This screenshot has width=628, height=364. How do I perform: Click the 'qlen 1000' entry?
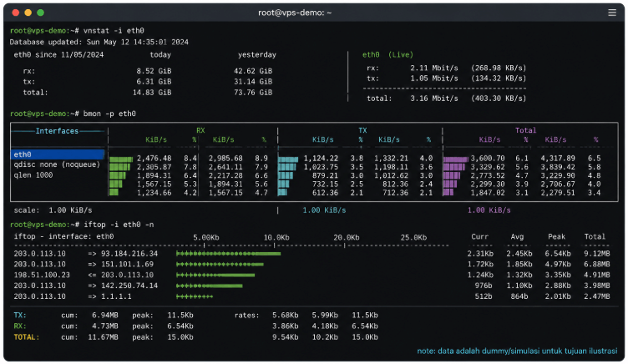(33, 175)
